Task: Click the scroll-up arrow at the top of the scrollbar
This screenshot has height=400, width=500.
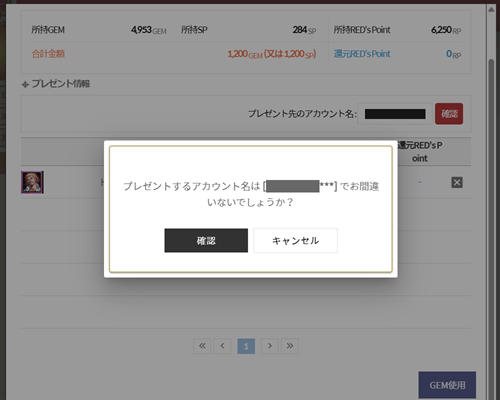Action: (491, 10)
